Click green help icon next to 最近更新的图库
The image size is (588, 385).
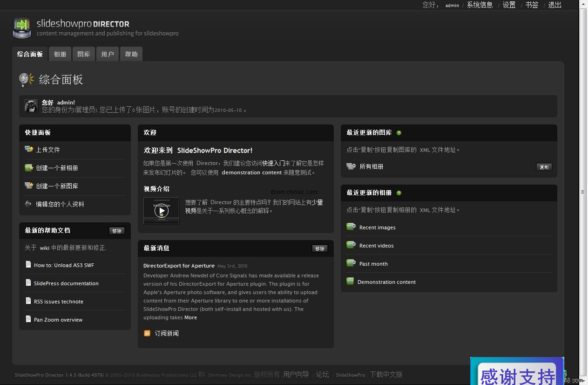click(x=399, y=133)
